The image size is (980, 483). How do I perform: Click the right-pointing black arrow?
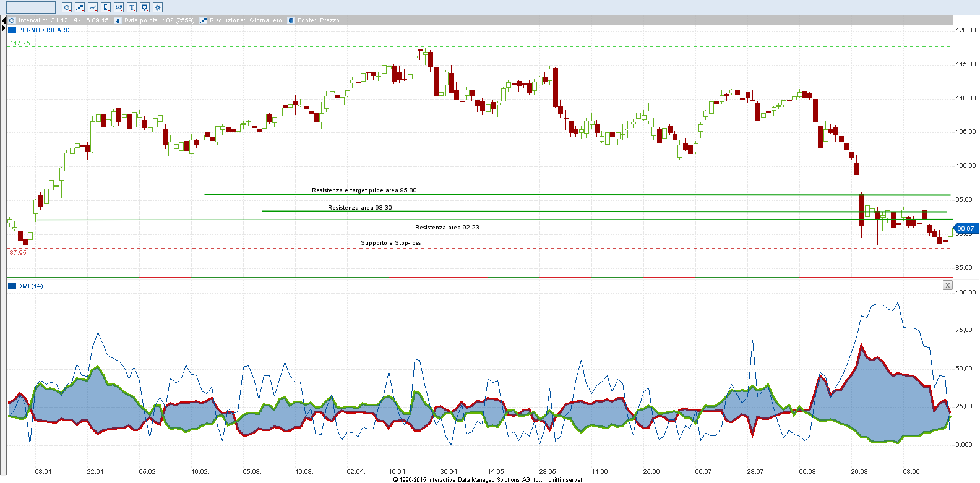pos(3,28)
